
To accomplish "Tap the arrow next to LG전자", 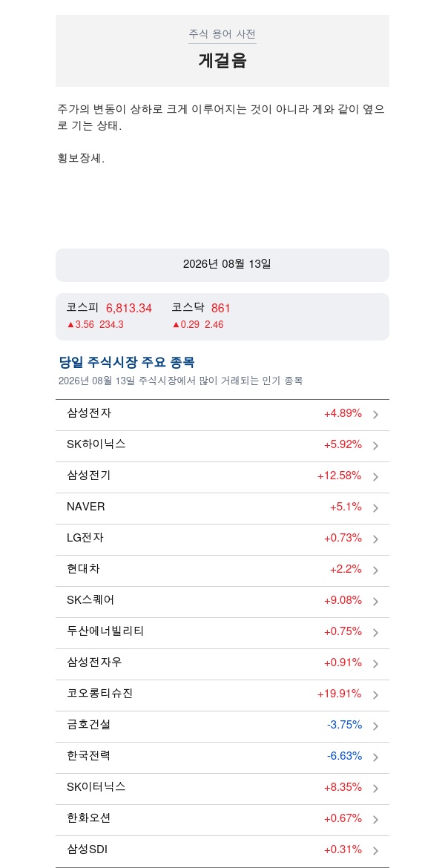I will click(x=375, y=539).
